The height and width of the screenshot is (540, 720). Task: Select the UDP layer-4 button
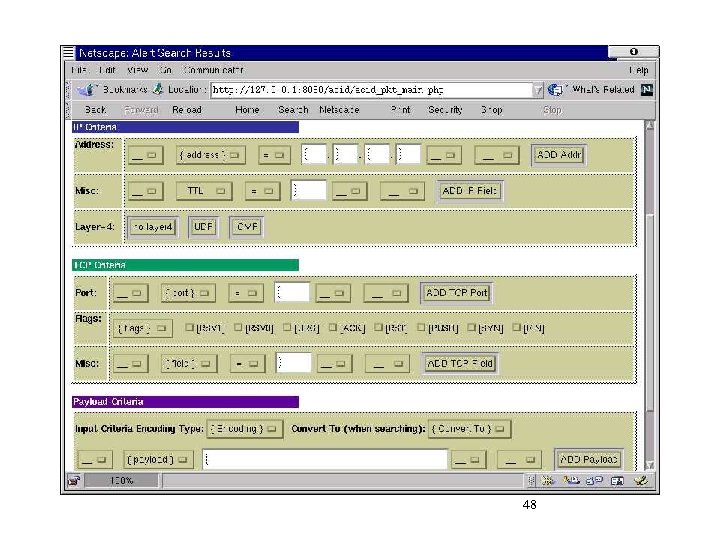click(x=203, y=227)
